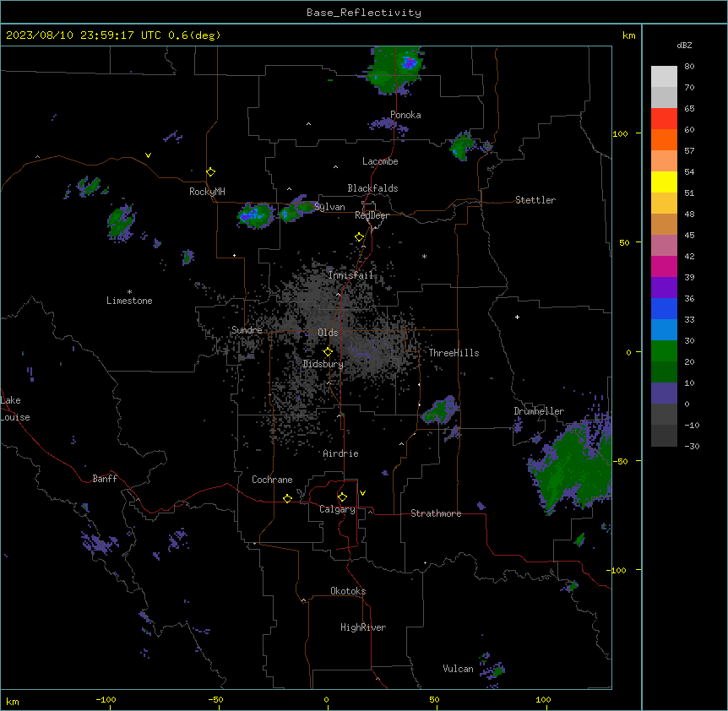Pick the dark orange 57-60 dBZ legend swatch
Image resolution: width=728 pixels, height=711 pixels.
(x=664, y=139)
